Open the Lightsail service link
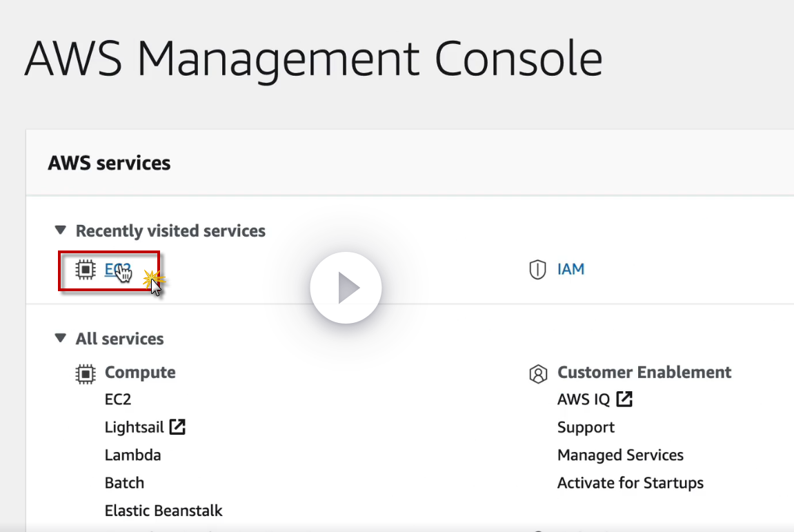 click(135, 427)
